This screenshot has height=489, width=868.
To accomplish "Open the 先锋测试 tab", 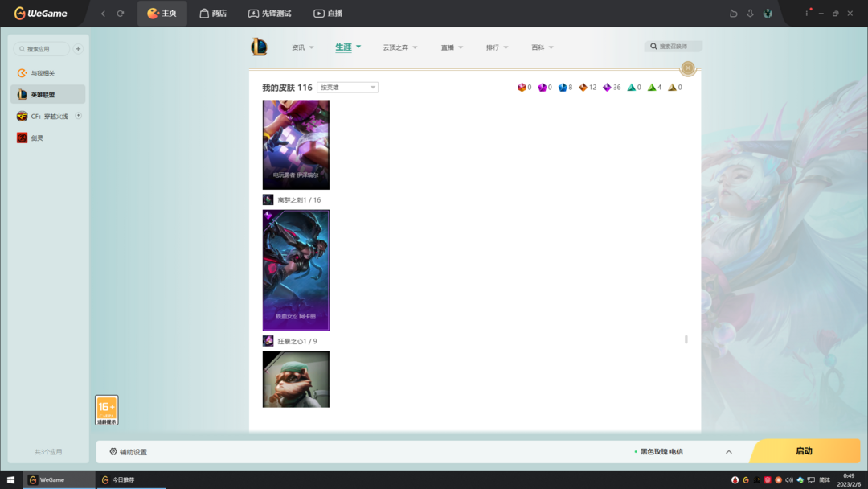I will click(x=269, y=14).
